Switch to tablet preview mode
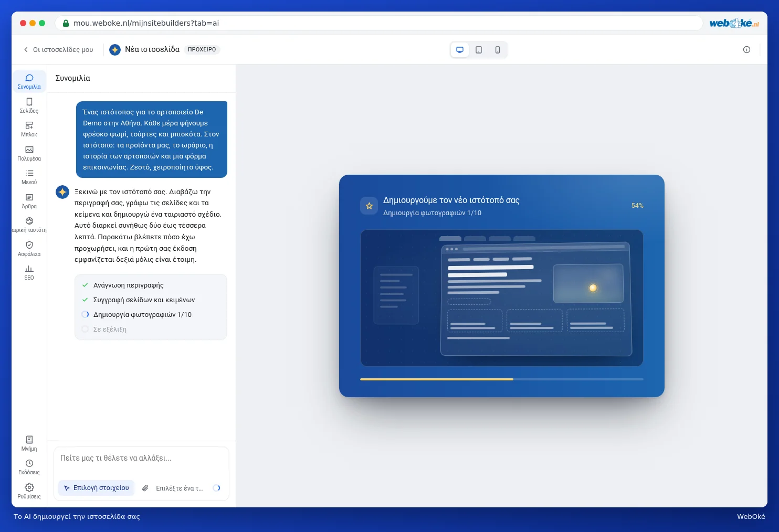The image size is (779, 532). click(x=479, y=50)
